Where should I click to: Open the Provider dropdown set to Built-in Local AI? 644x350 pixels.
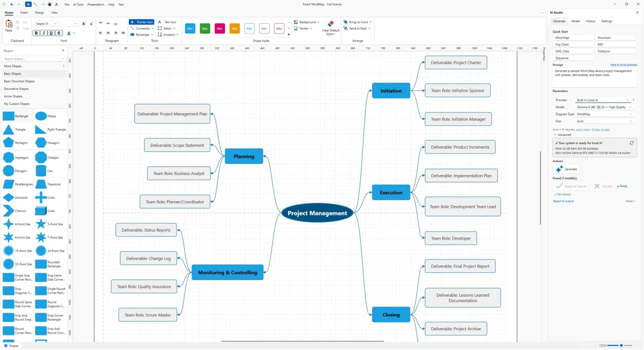click(x=603, y=100)
